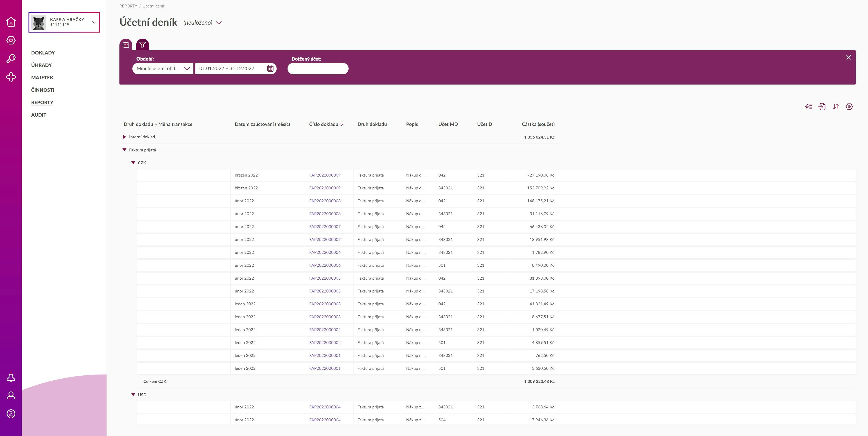Image resolution: width=868 pixels, height=436 pixels.
Task: Click the Kafe a Hračky company avatar
Action: [x=39, y=22]
